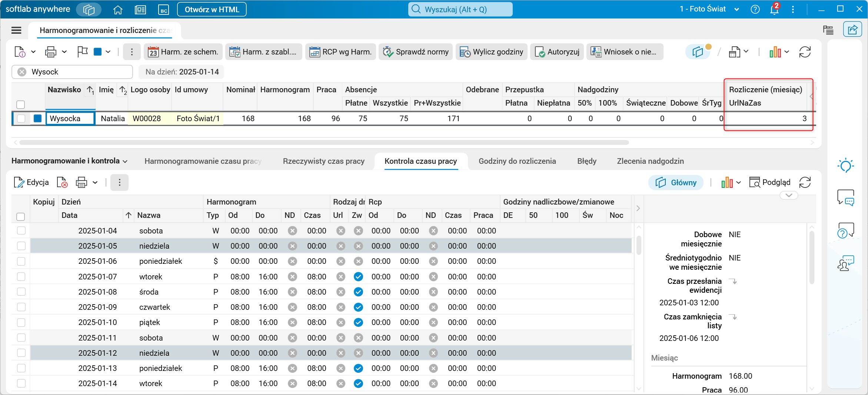Click the softlab pages icon in title bar
The image size is (868, 395).
tap(89, 10)
